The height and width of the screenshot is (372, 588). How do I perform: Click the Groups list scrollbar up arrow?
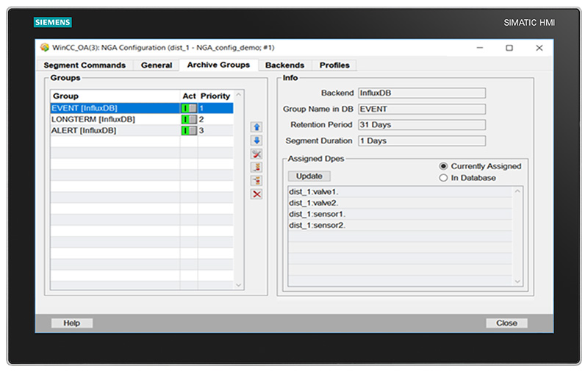pos(238,96)
